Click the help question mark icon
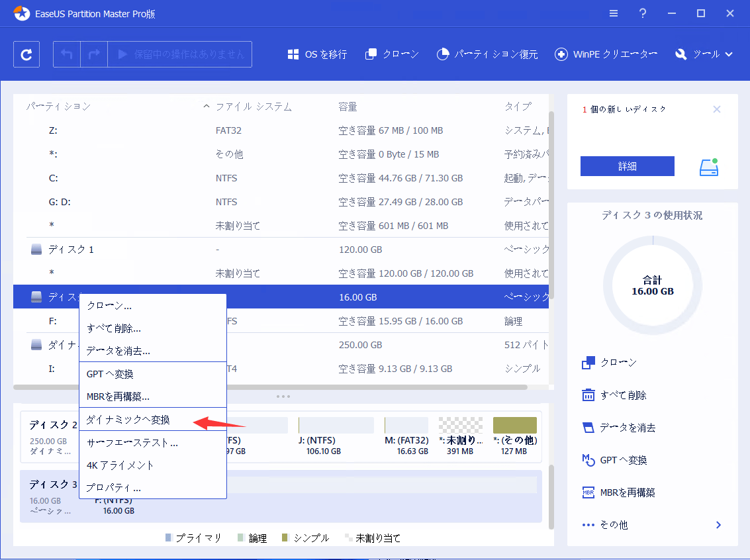This screenshot has height=560, width=750. [642, 13]
